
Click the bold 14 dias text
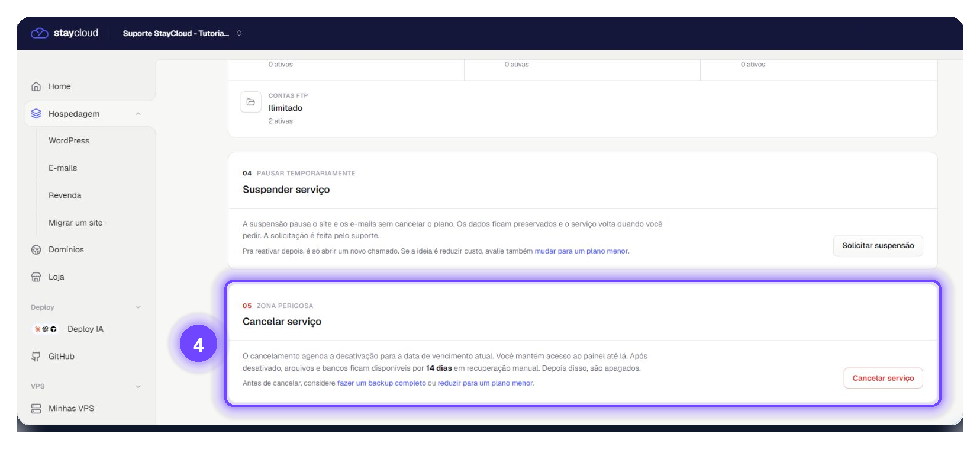pyautogui.click(x=439, y=368)
